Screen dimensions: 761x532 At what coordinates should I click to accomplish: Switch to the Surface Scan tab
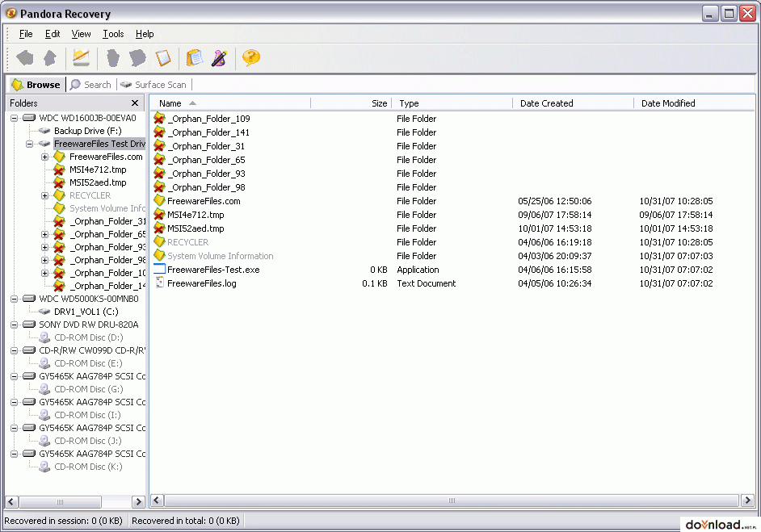click(x=153, y=85)
